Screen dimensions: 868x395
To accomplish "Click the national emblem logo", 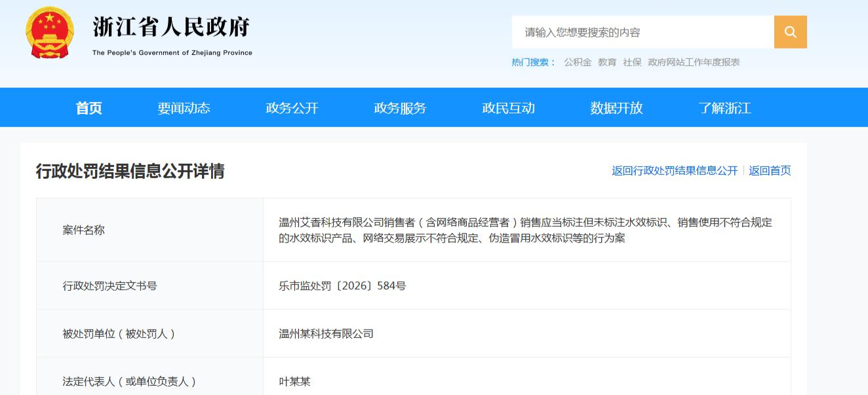I will click(50, 33).
